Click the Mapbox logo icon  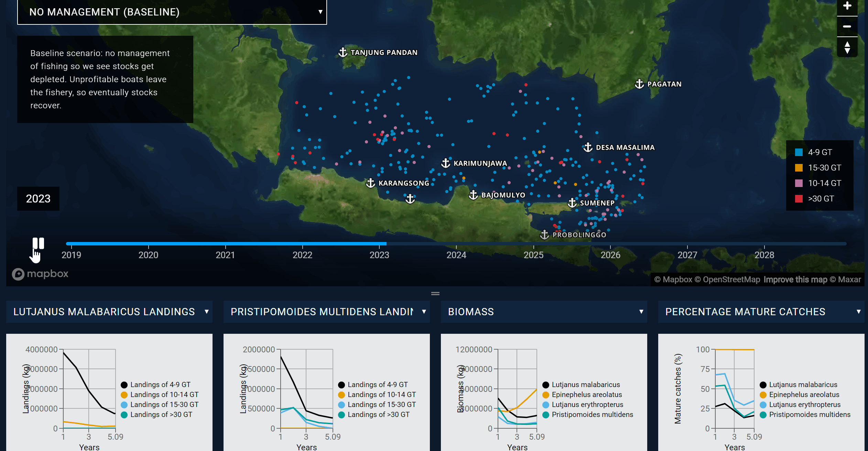[19, 274]
